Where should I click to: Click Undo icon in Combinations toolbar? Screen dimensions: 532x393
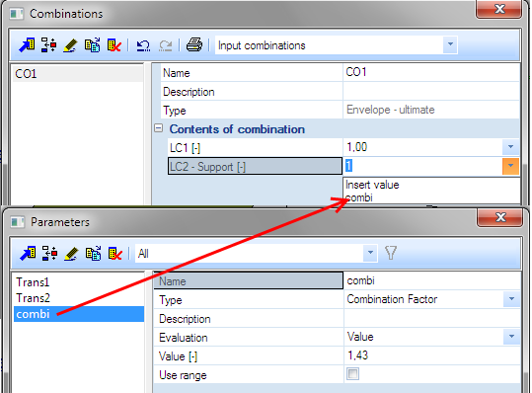pos(143,45)
